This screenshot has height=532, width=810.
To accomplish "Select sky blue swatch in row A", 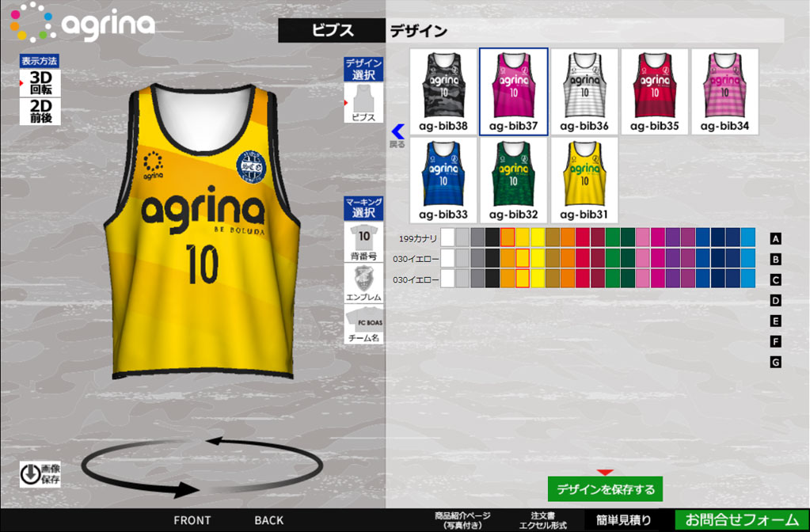I will (748, 237).
